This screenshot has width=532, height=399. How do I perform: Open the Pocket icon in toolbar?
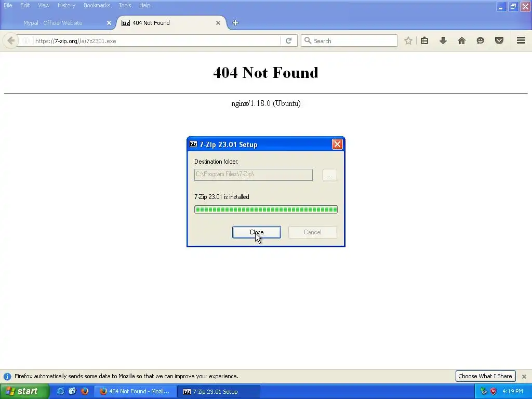click(x=499, y=41)
